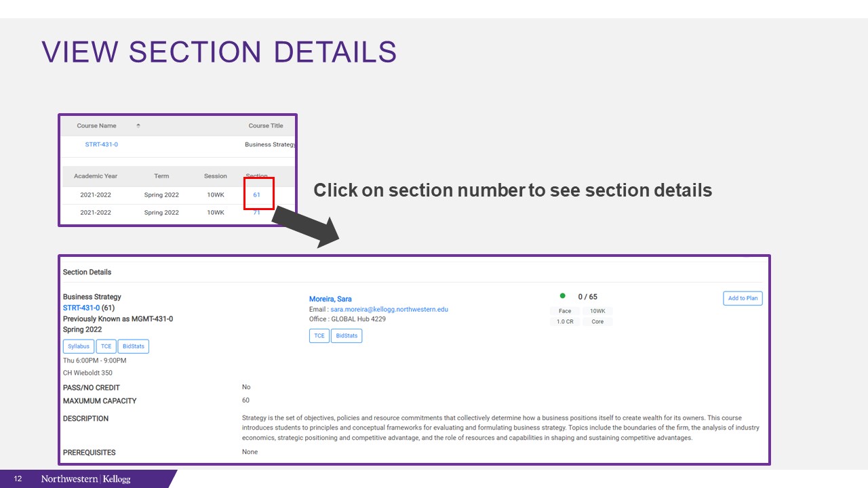
Task: Open BidStats next to the Syllabus button
Action: coord(133,346)
